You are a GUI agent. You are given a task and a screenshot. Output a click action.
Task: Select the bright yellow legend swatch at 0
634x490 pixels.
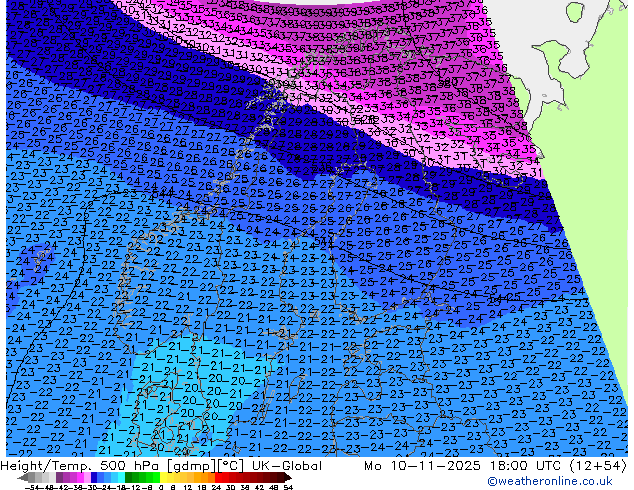pos(163,477)
